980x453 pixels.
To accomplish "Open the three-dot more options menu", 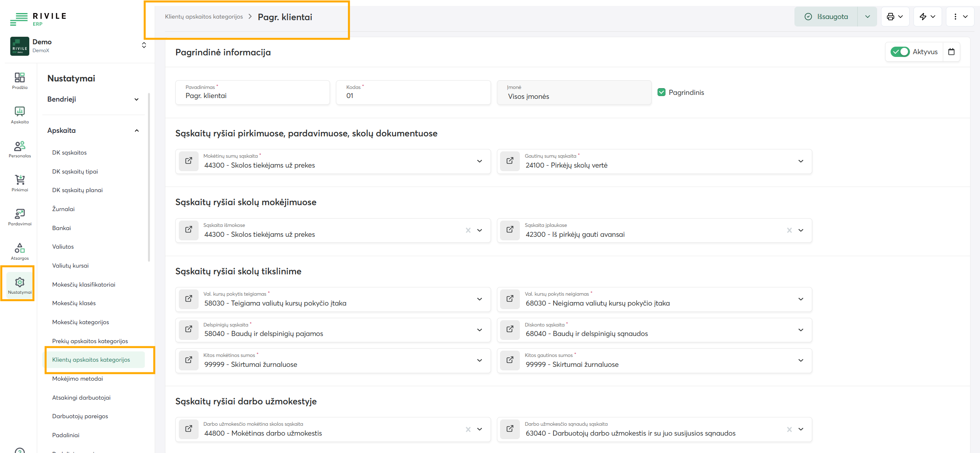I will (955, 17).
